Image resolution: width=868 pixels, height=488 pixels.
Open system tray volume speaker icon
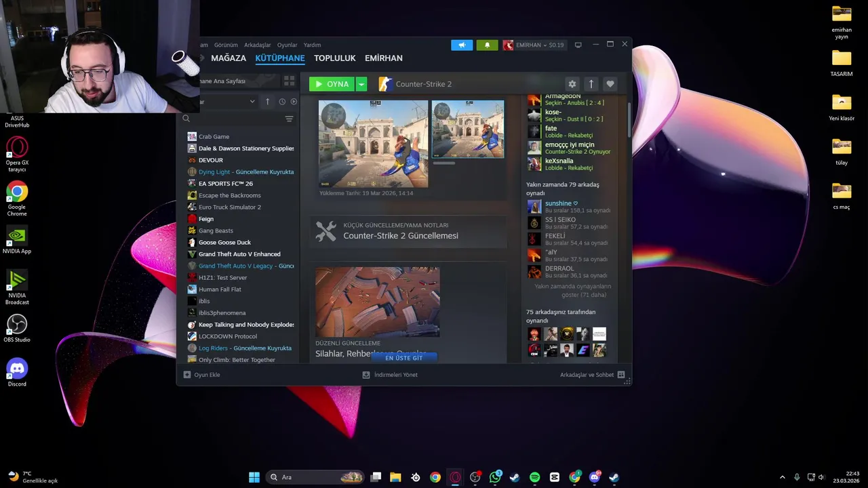coord(821,477)
